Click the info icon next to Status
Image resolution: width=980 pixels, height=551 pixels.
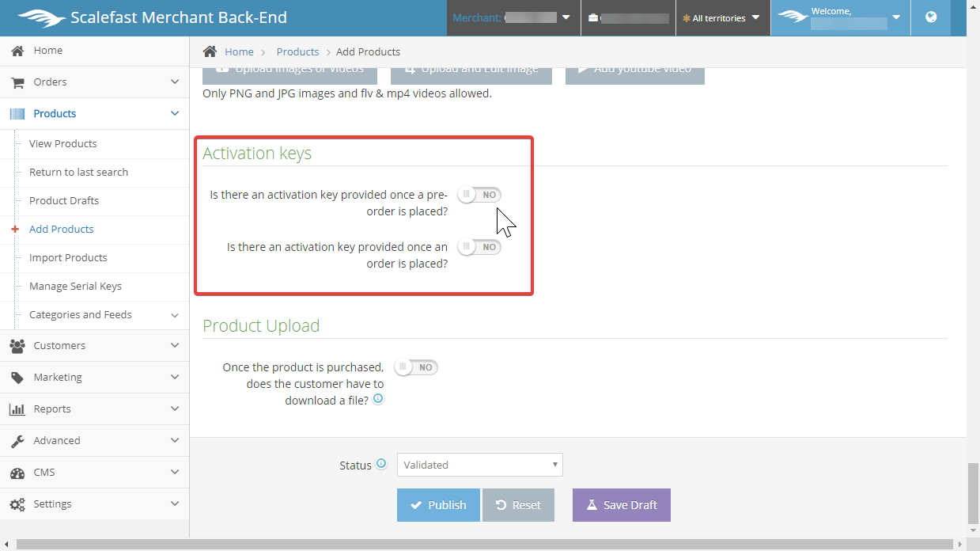click(x=381, y=464)
